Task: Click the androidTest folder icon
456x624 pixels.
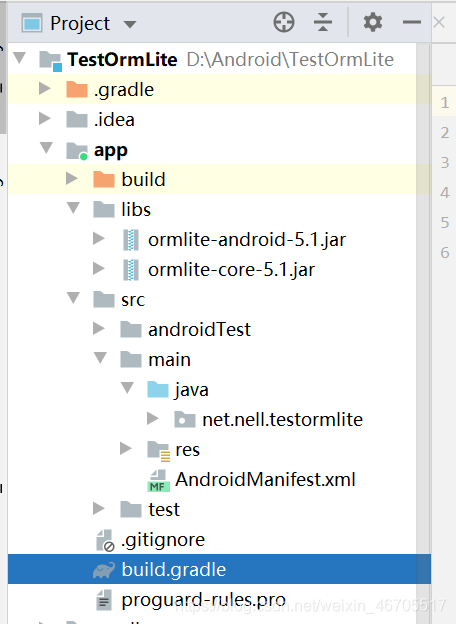Action: coord(131,329)
